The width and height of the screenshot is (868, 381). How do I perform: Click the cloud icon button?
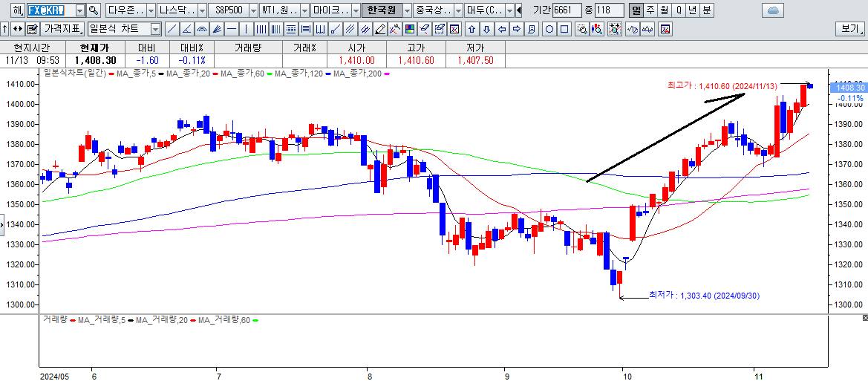(x=773, y=10)
